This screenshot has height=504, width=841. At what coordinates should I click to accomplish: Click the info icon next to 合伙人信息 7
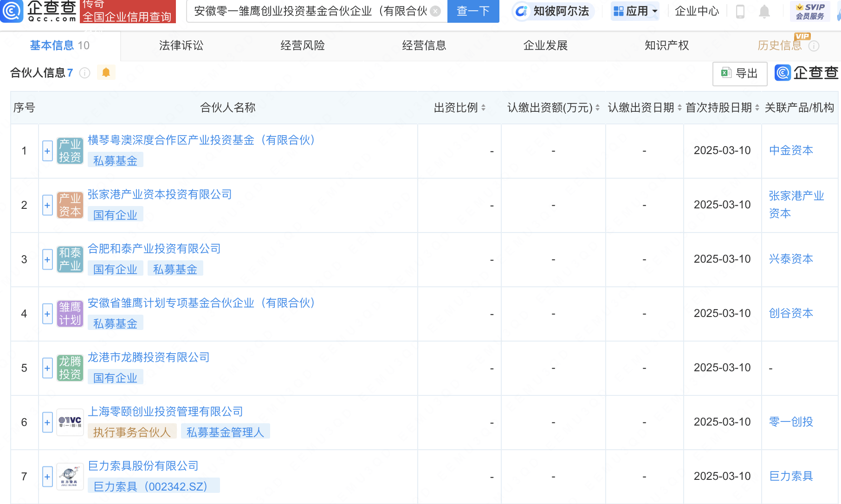click(85, 73)
